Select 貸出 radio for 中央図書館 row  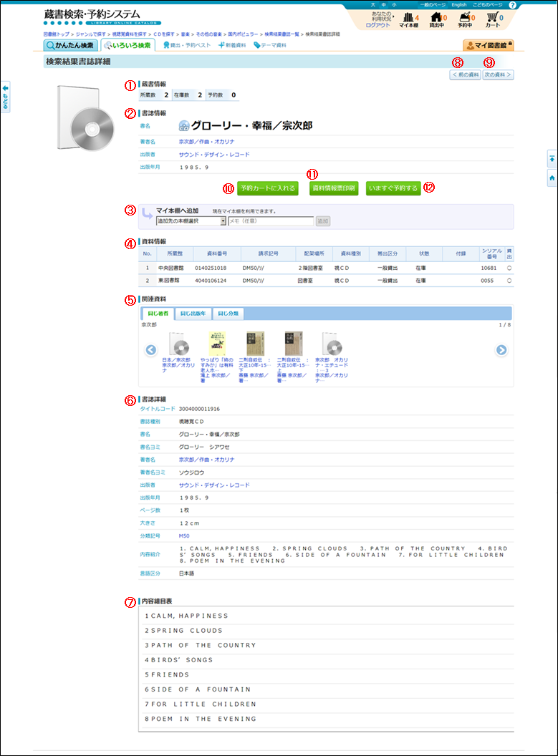(509, 268)
